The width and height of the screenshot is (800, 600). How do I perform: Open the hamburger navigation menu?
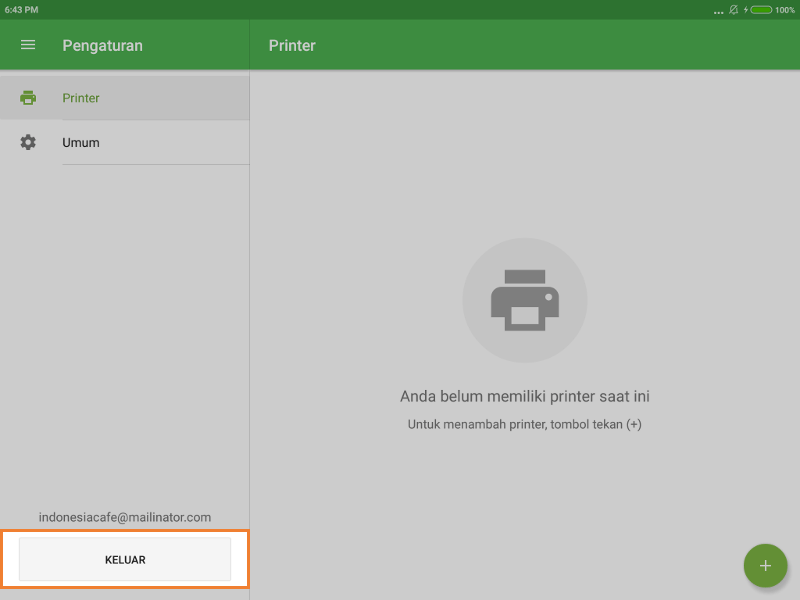point(28,45)
